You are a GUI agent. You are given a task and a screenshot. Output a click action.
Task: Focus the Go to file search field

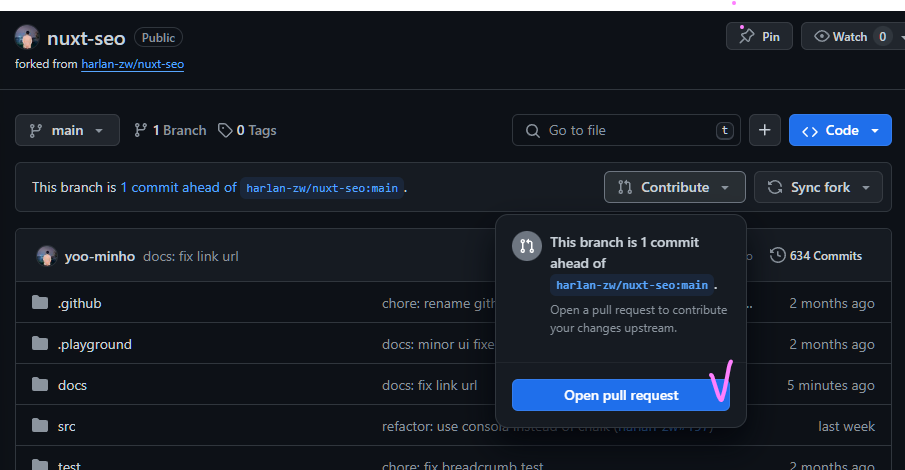[x=626, y=130]
